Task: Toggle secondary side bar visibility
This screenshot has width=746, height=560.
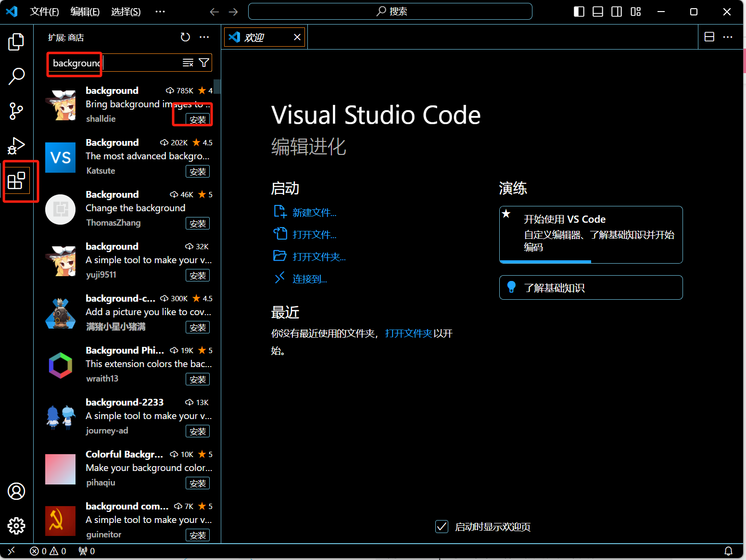Action: [x=617, y=12]
